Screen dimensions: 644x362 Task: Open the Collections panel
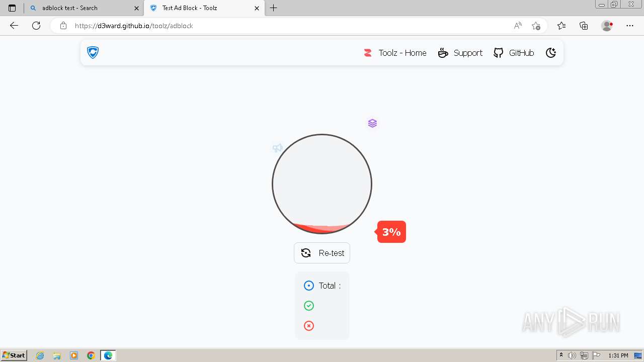coord(584,26)
